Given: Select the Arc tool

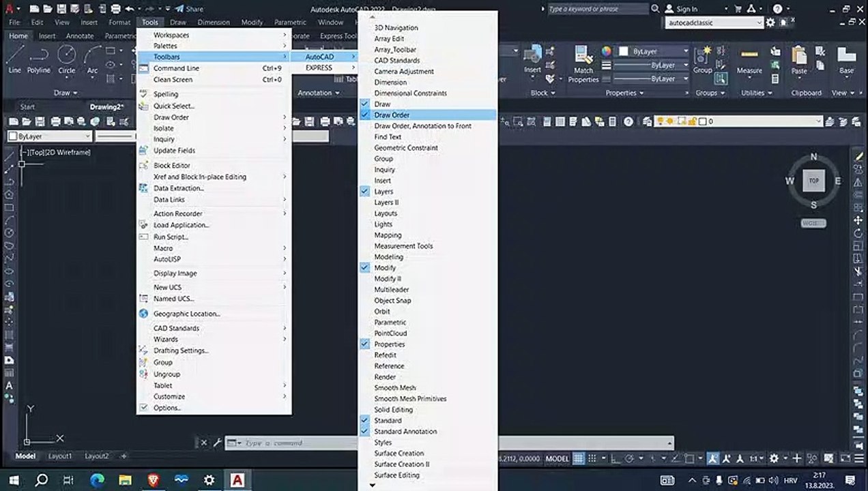Looking at the screenshot, I should (x=92, y=59).
